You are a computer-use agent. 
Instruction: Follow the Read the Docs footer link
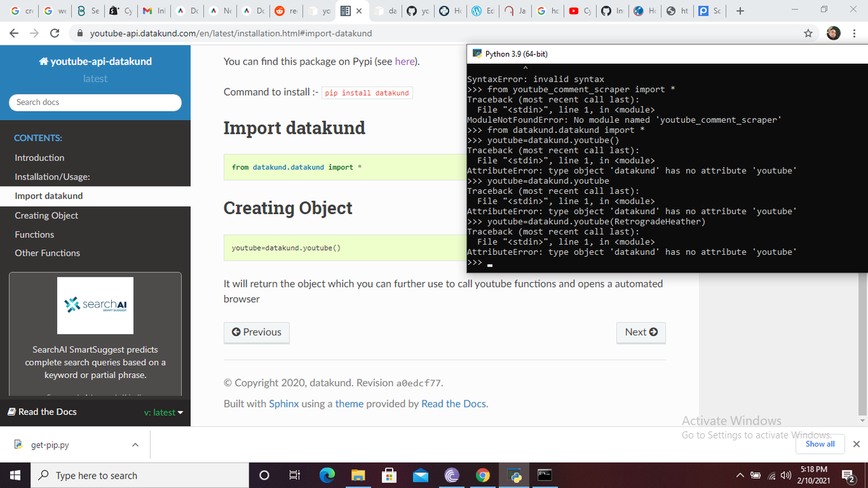point(454,403)
